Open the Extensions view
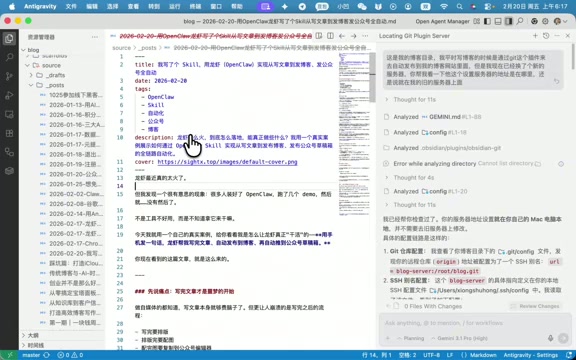The height and width of the screenshot is (360, 576). click(x=9, y=133)
